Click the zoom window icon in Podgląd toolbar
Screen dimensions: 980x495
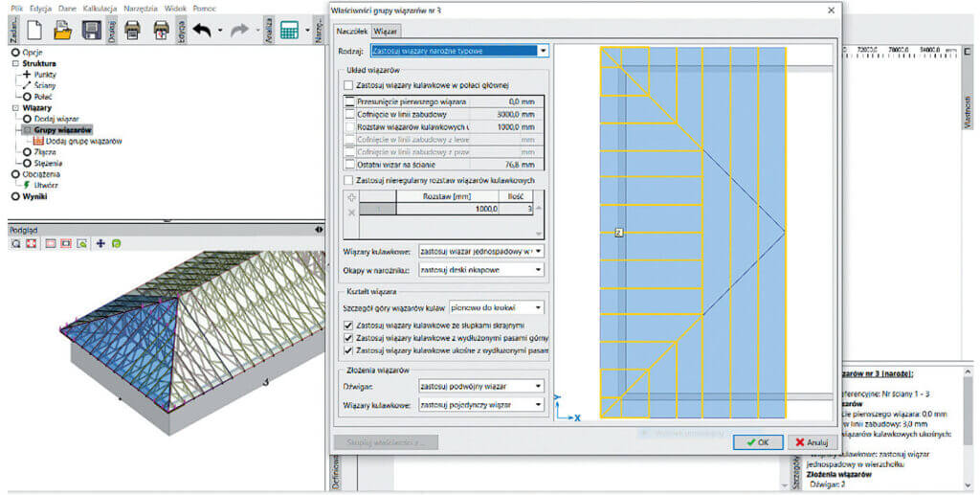[16, 244]
